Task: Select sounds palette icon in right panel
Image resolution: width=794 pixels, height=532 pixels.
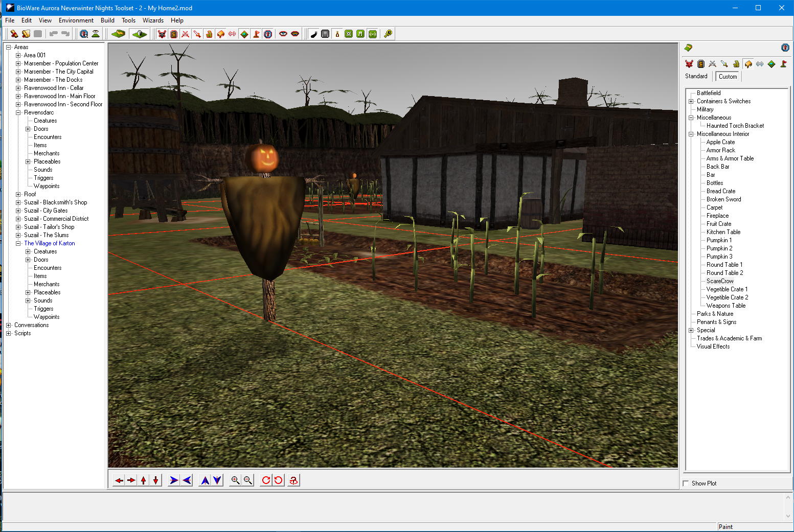Action: [760, 64]
